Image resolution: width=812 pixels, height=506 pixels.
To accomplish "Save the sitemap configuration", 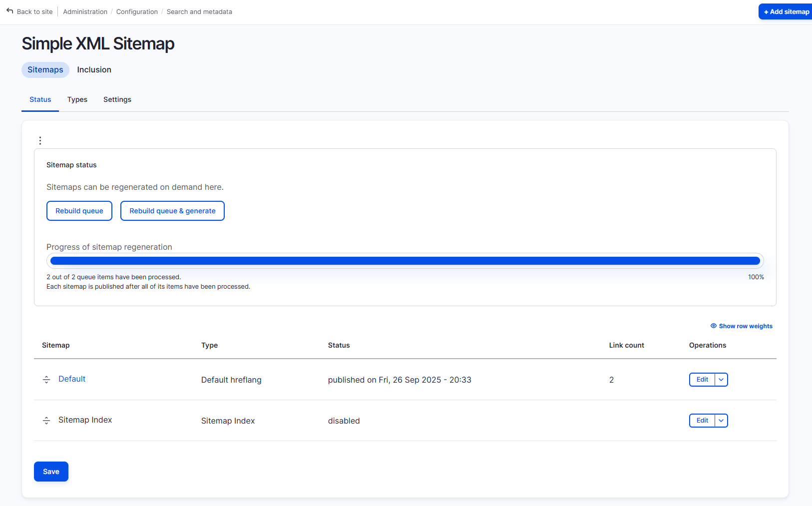I will pos(51,471).
